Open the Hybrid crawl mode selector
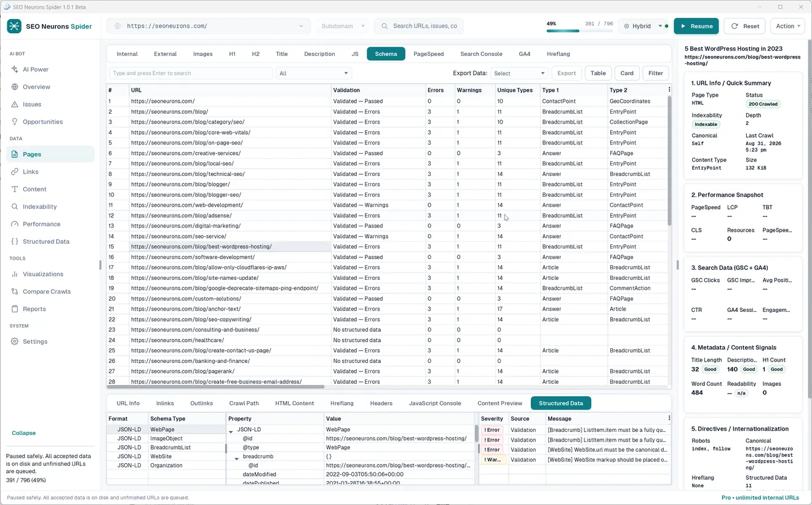812x505 pixels. (x=643, y=26)
